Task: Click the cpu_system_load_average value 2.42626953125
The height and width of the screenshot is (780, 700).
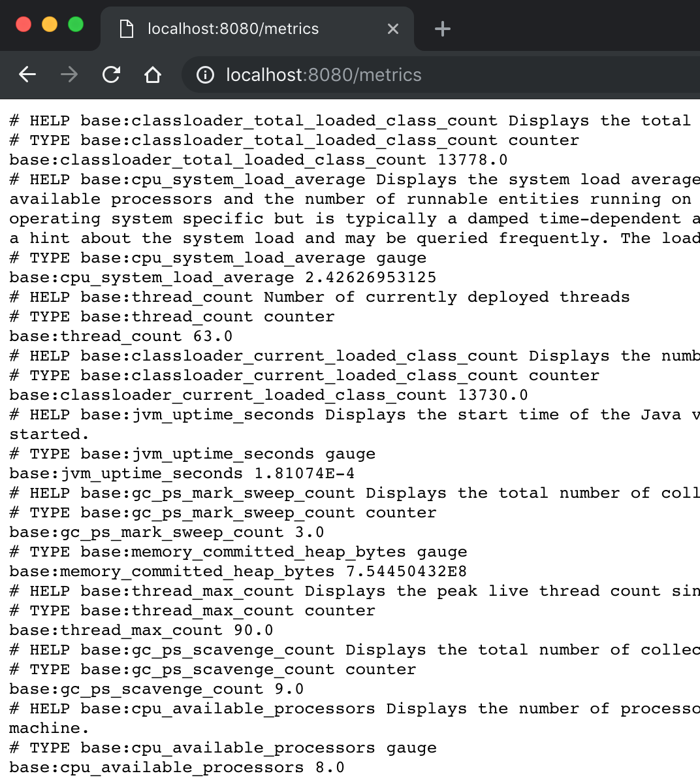Action: click(370, 278)
